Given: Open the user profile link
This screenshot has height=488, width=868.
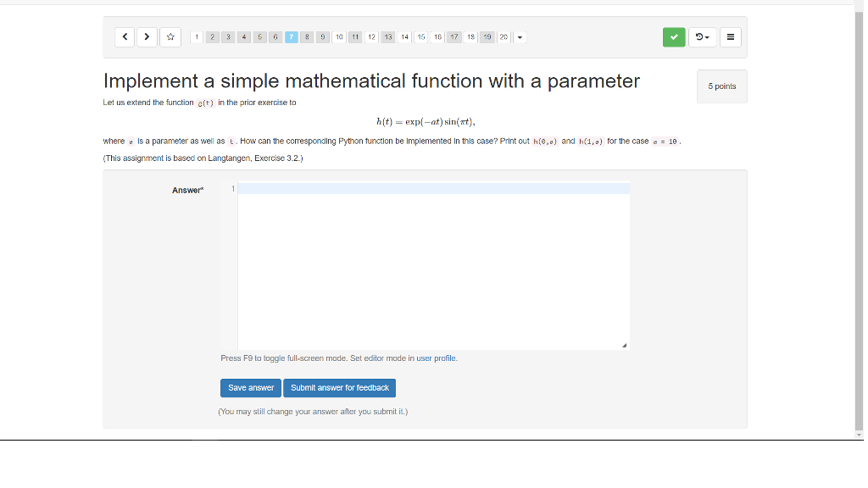Looking at the screenshot, I should click(437, 358).
